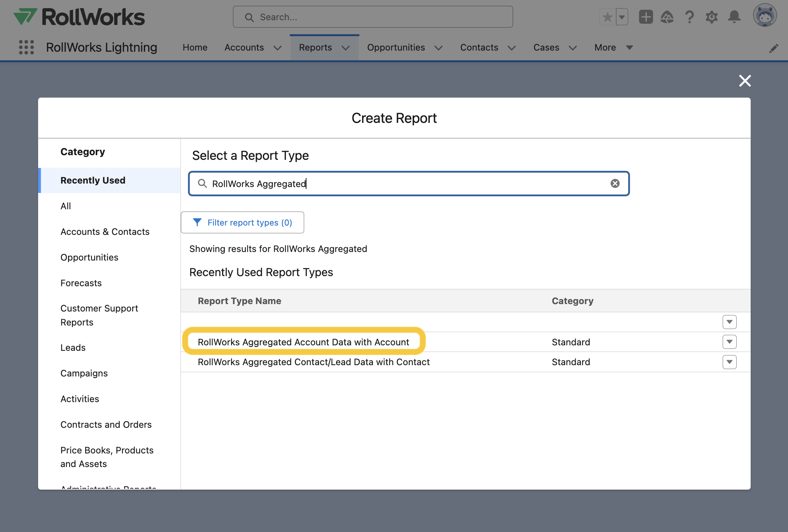Clear the report type search text

coord(615,184)
